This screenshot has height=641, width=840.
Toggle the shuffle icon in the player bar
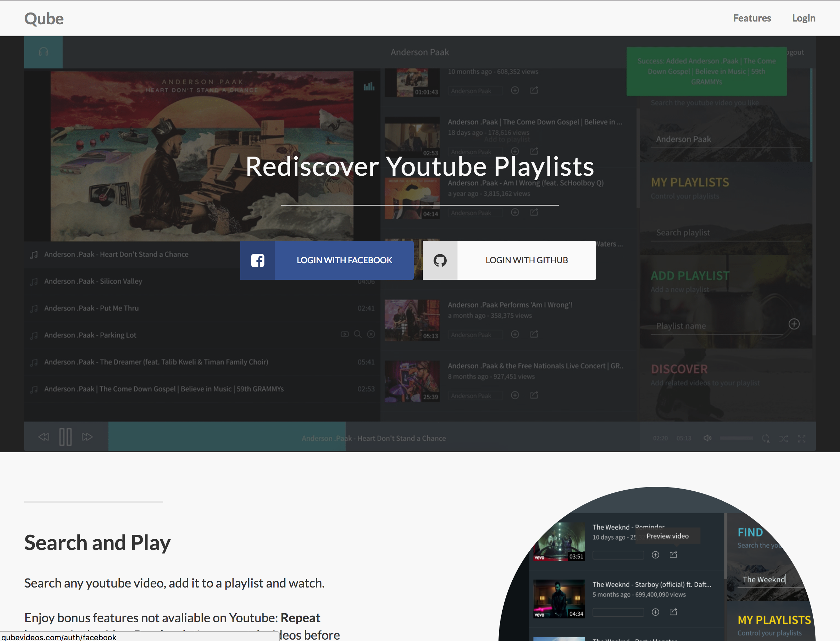[783, 439]
